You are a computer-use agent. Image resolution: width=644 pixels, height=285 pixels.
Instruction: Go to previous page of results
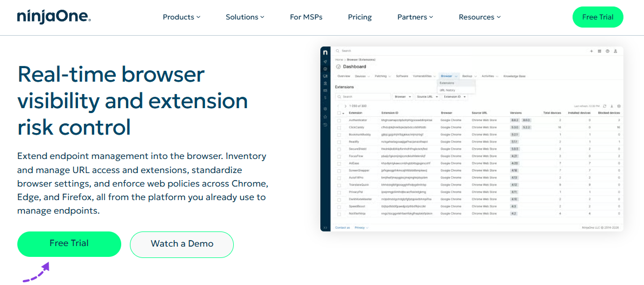pyautogui.click(x=338, y=106)
